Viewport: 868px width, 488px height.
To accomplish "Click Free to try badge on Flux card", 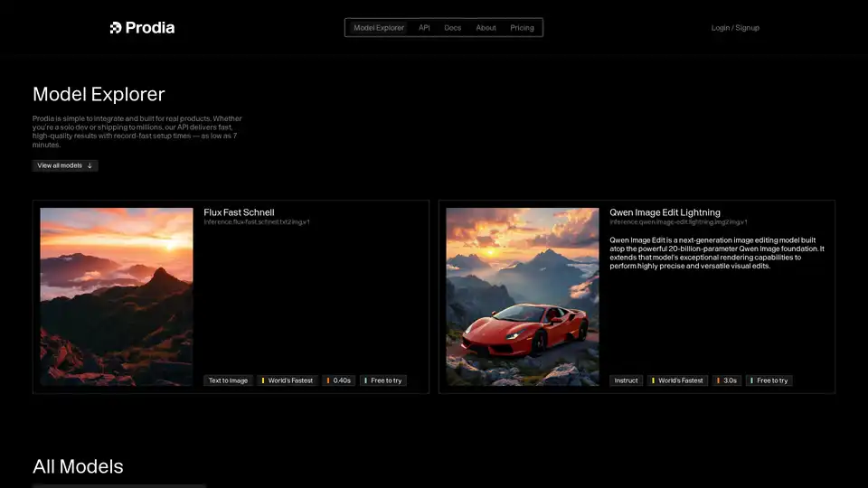I will [x=383, y=380].
